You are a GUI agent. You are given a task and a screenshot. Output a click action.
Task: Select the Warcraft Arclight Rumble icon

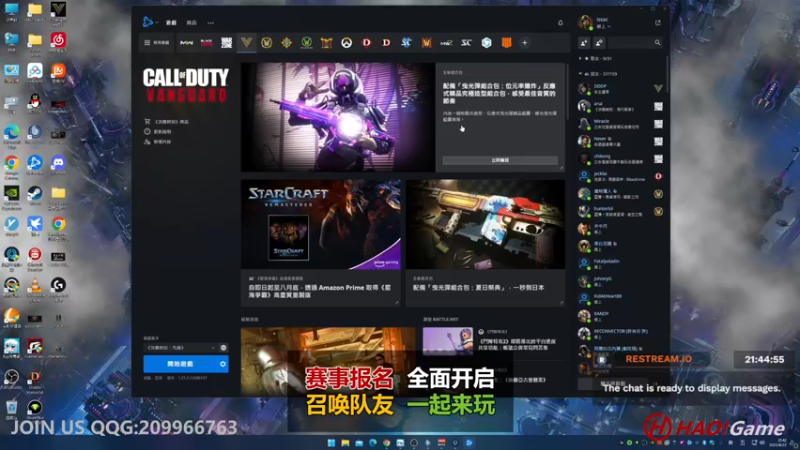(327, 43)
